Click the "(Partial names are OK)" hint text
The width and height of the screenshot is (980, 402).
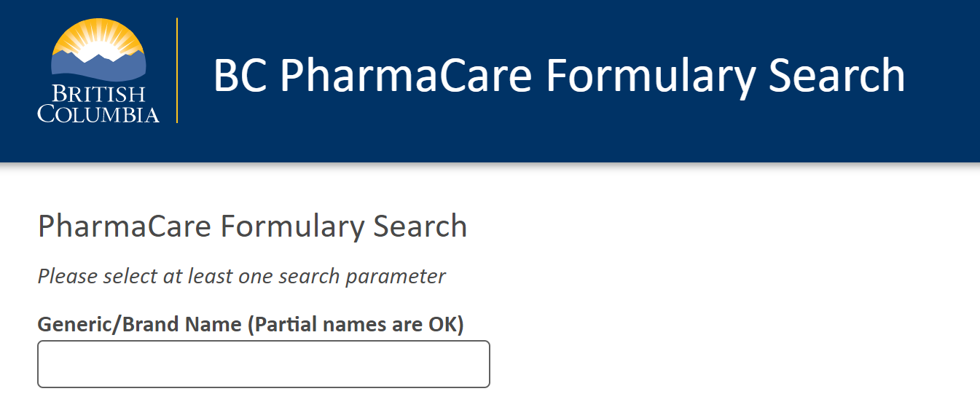click(356, 324)
